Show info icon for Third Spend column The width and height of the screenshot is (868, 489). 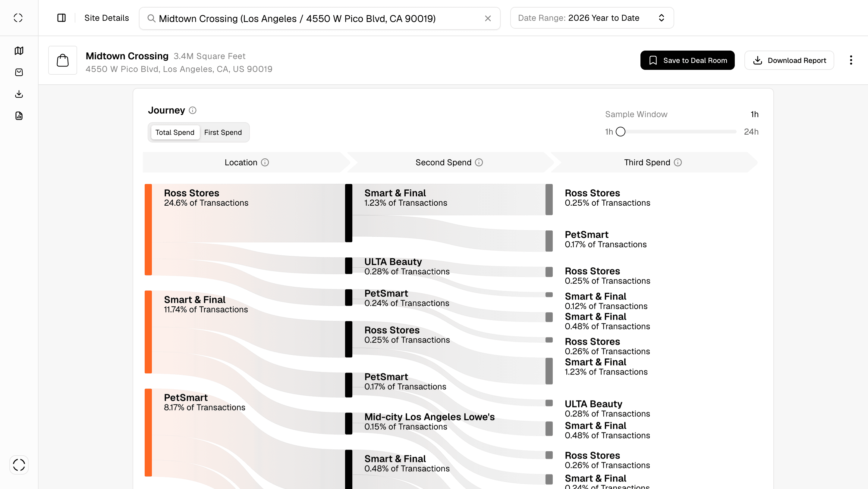tap(678, 163)
